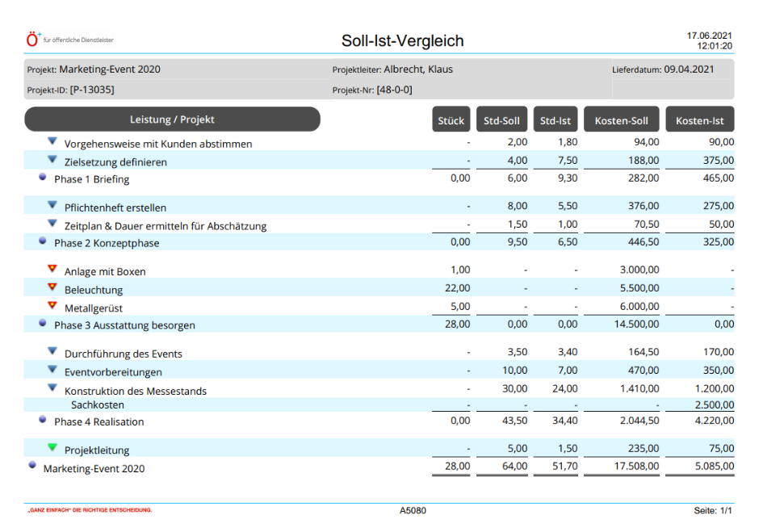Viewport: 759px width, 532px height.
Task: Click the Std-Ist column header
Action: point(556,119)
